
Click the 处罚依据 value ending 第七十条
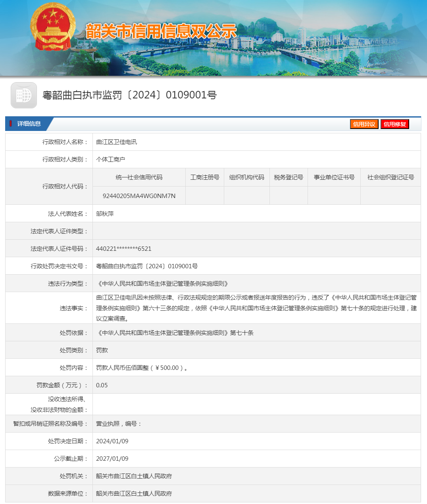(175, 333)
